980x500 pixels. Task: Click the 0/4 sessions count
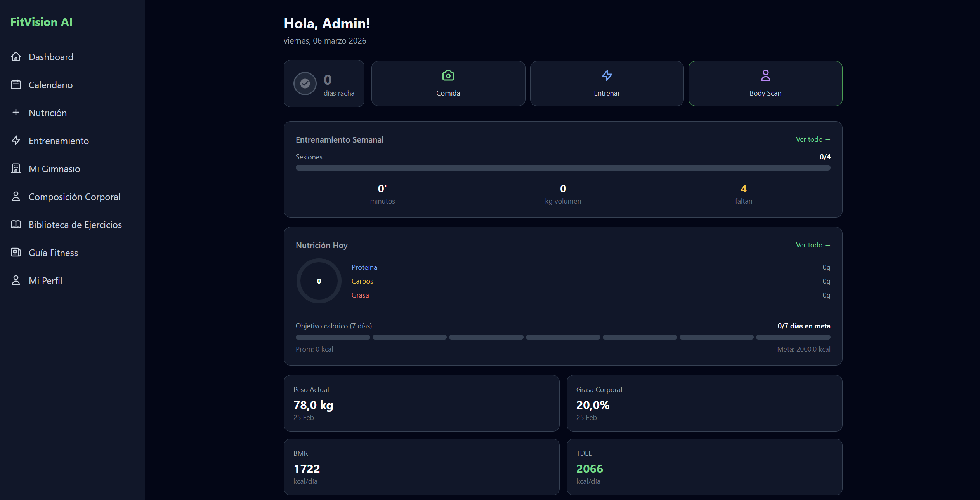(825, 157)
